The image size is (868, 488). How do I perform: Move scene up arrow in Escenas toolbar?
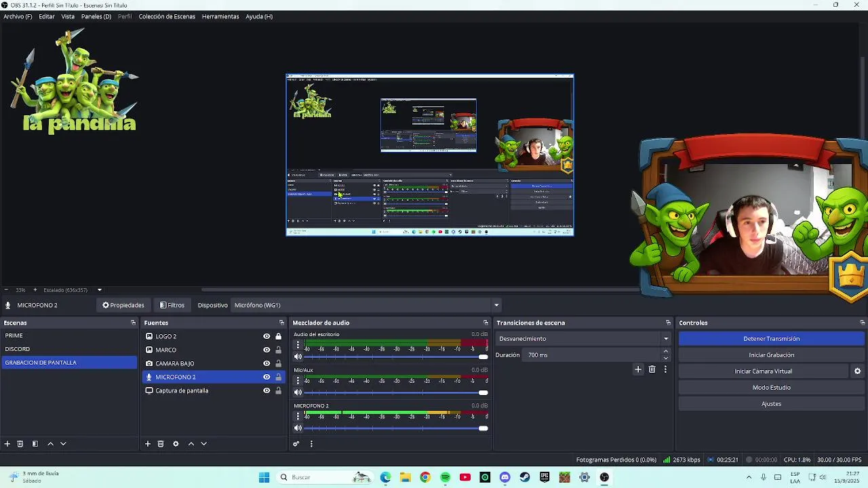coord(50,444)
